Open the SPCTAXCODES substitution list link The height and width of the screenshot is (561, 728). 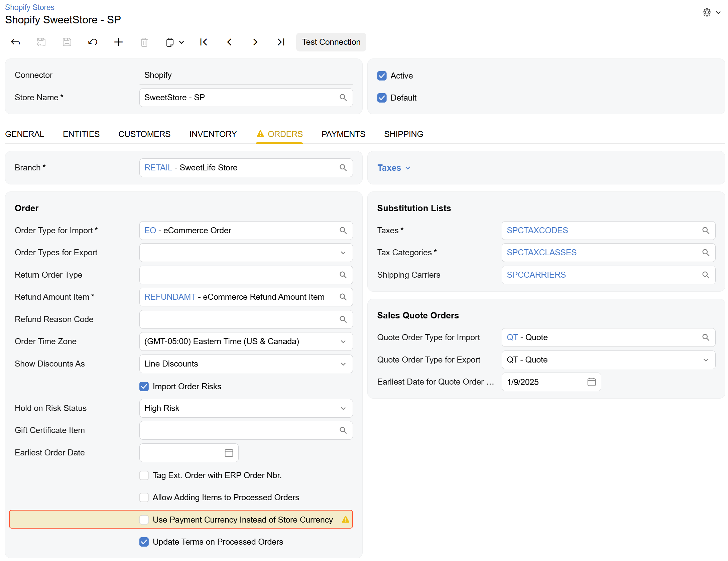537,231
